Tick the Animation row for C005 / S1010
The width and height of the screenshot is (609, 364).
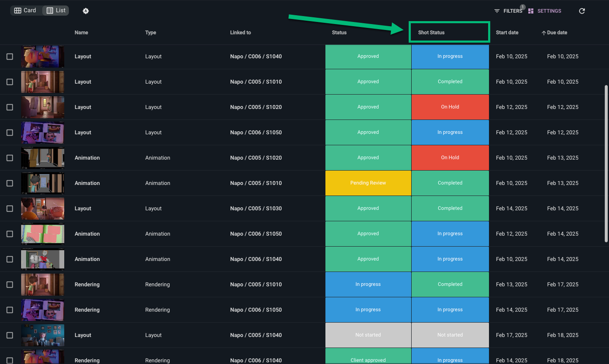point(10,183)
